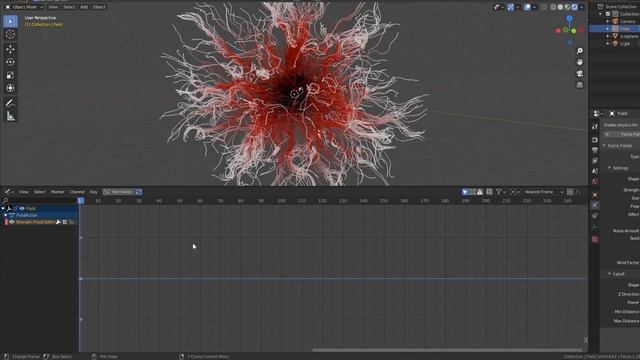This screenshot has width=640, height=360.
Task: Select the Measure tool
Action: (x=11, y=117)
